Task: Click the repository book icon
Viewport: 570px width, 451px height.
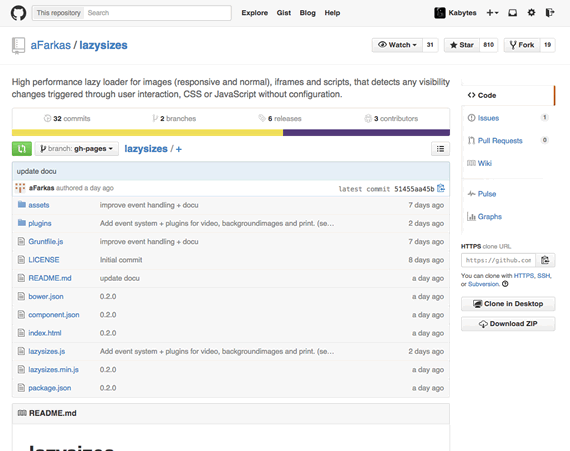Action: coord(18,46)
